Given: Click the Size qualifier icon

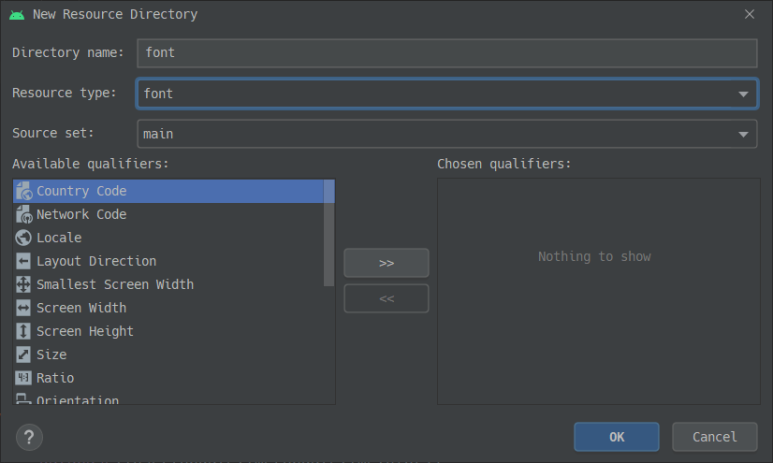Looking at the screenshot, I should click(x=24, y=354).
